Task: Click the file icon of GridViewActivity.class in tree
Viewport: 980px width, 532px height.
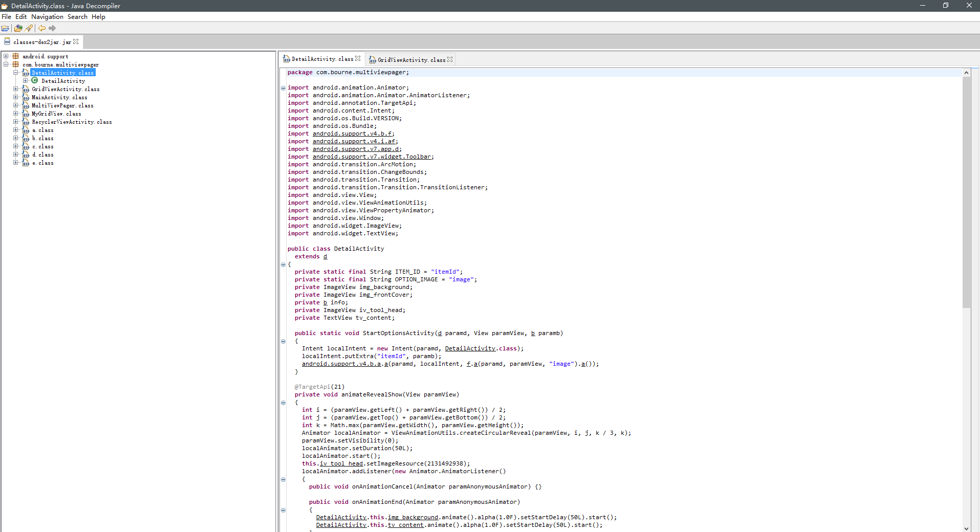Action: (26, 89)
